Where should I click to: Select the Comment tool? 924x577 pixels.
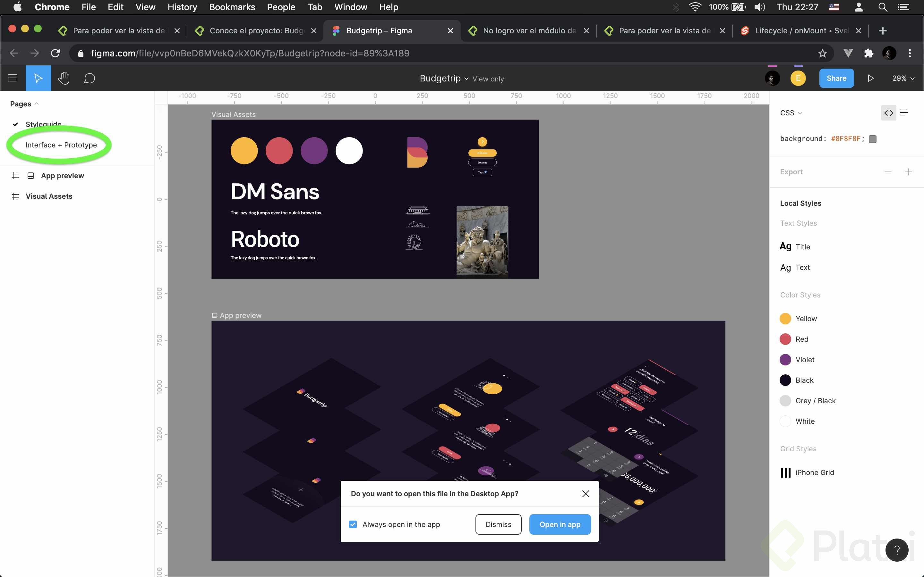(x=89, y=78)
